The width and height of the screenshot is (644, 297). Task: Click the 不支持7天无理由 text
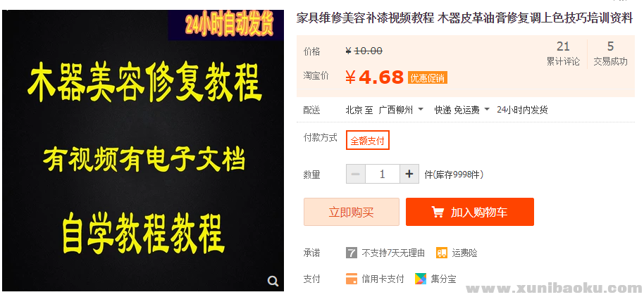coord(393,253)
